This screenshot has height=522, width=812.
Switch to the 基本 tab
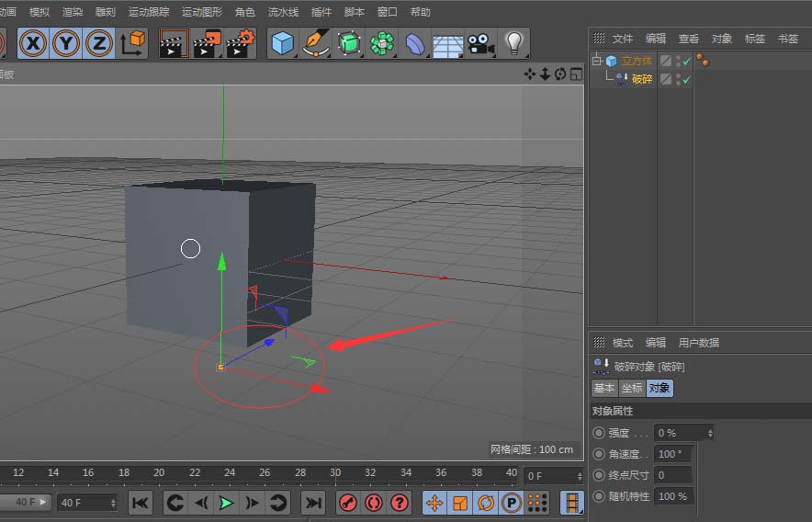click(604, 388)
